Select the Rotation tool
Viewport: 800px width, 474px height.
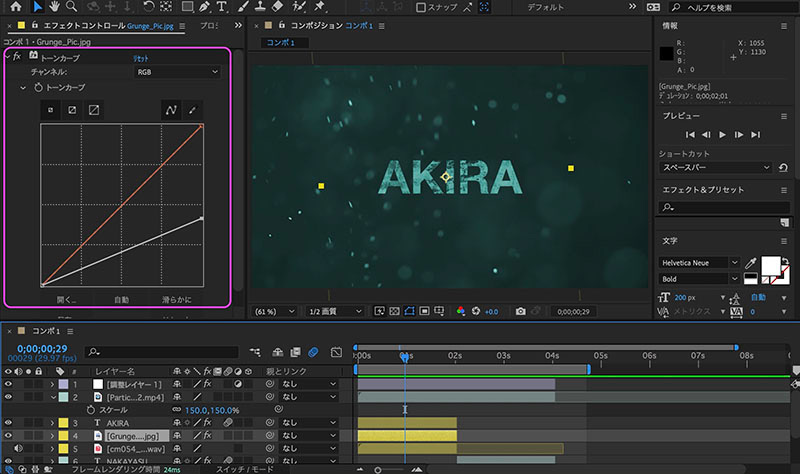click(148, 7)
